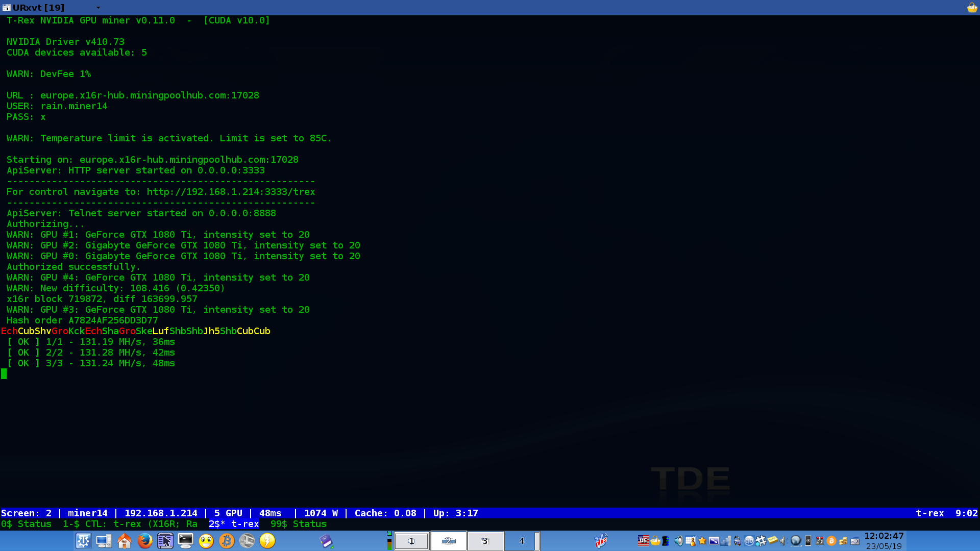Viewport: 980px width, 551px height.
Task: Click 'NVIDIA Driver v410.73' text
Action: tap(65, 42)
